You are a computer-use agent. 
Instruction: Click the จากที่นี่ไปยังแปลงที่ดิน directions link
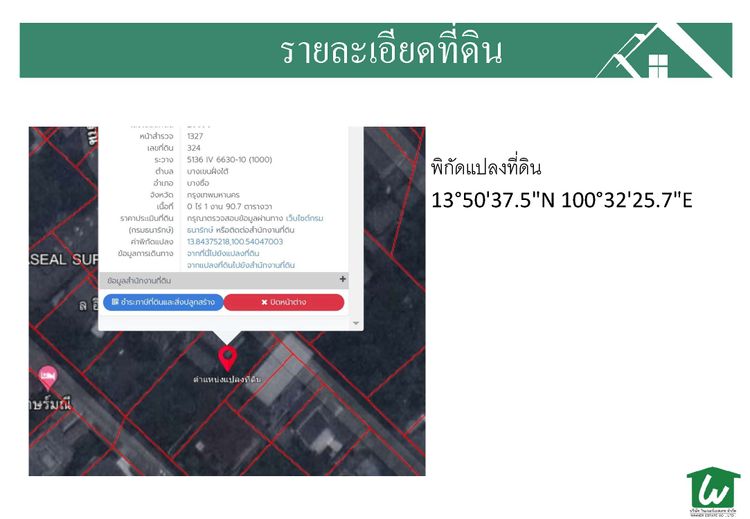pyautogui.click(x=223, y=253)
